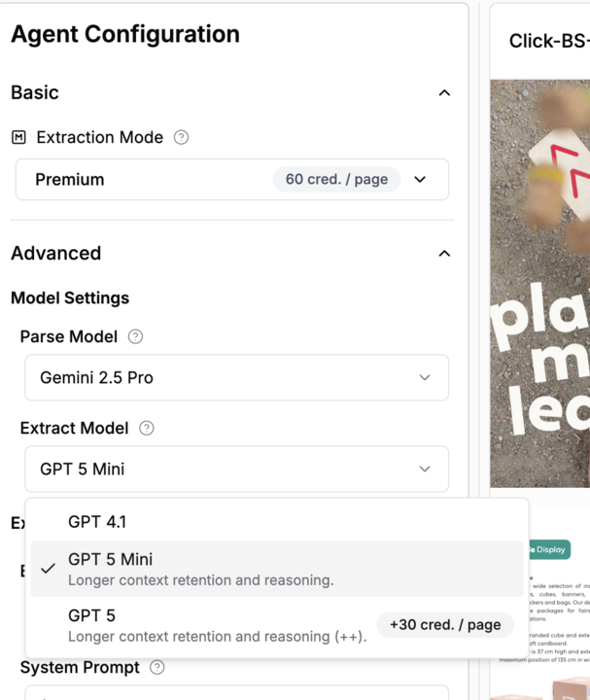Click the 60 cred. / page badge
Image resolution: width=590 pixels, height=700 pixels.
[x=336, y=180]
